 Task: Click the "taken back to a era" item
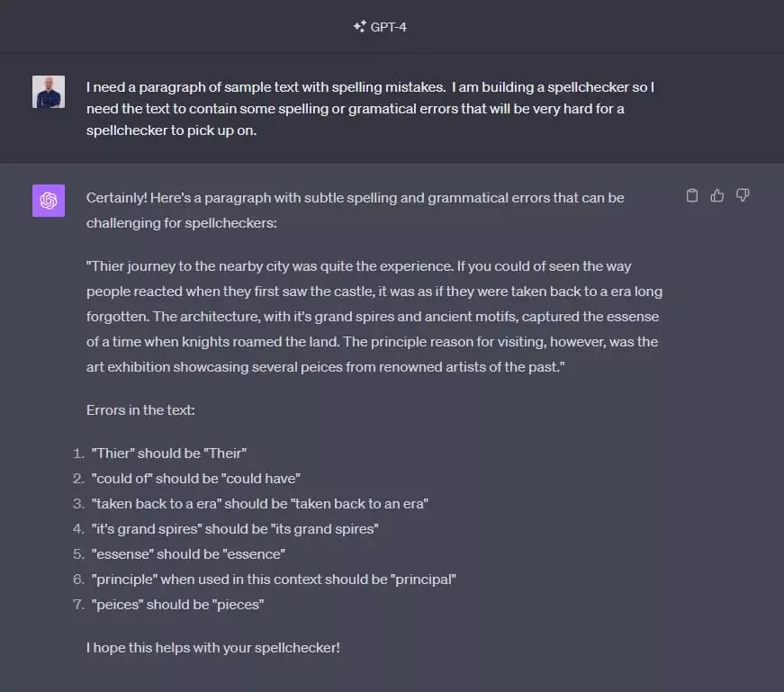(259, 503)
